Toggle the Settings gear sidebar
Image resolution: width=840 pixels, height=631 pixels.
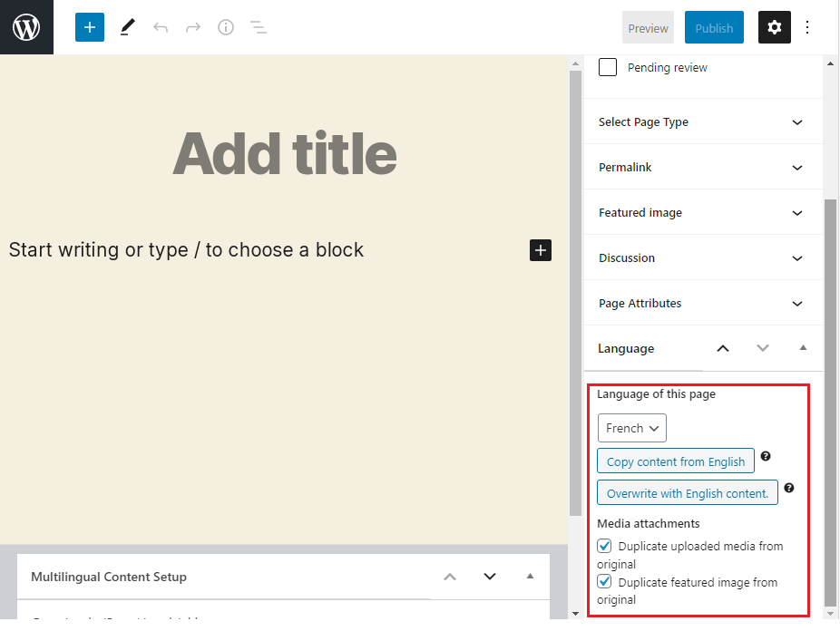click(x=774, y=27)
